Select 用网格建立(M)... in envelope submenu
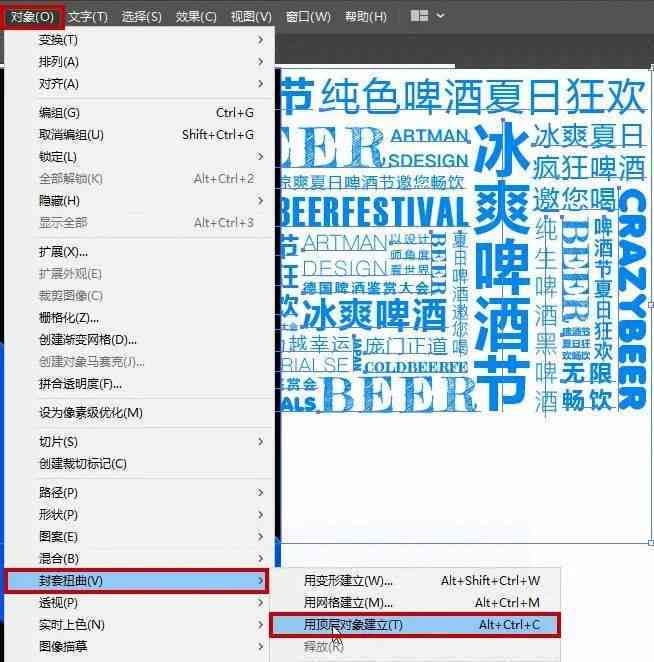The width and height of the screenshot is (654, 662). [x=349, y=603]
